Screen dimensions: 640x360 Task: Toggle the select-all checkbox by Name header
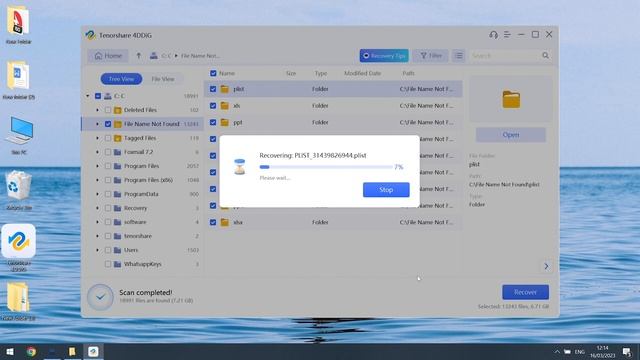tap(213, 73)
